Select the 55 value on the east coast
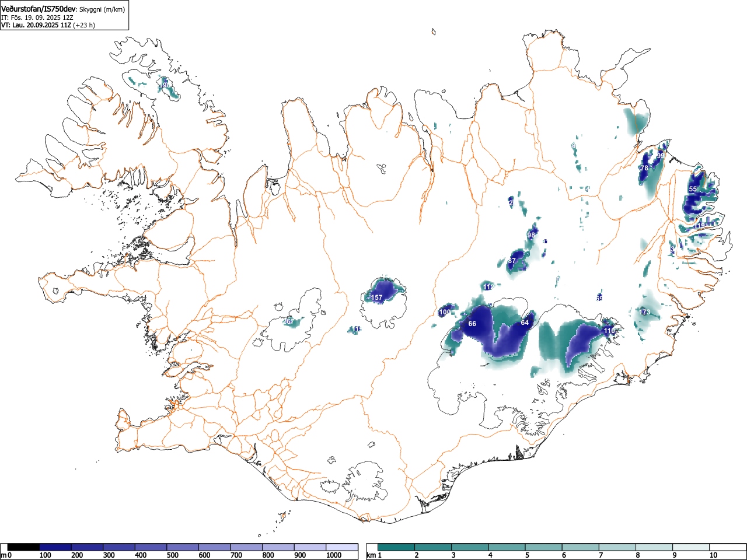The width and height of the screenshot is (747, 560). [x=693, y=189]
